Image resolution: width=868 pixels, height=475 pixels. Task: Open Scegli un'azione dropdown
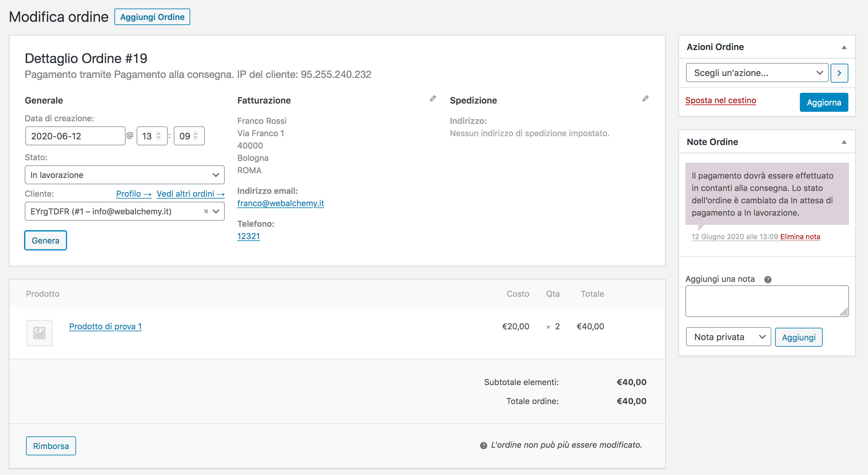click(757, 73)
